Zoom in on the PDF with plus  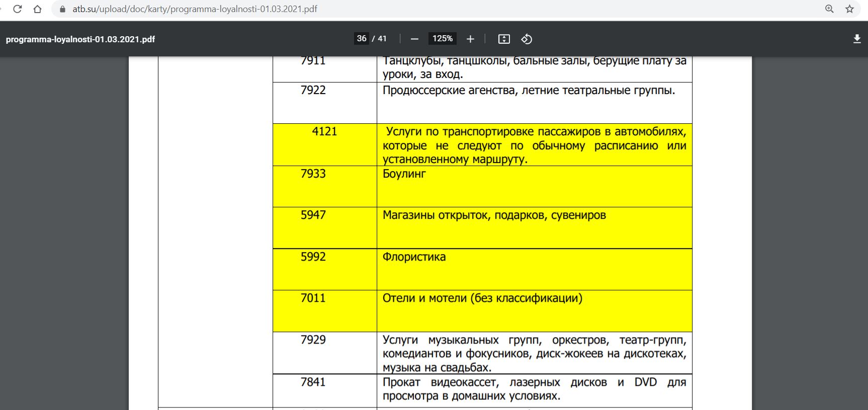click(470, 39)
